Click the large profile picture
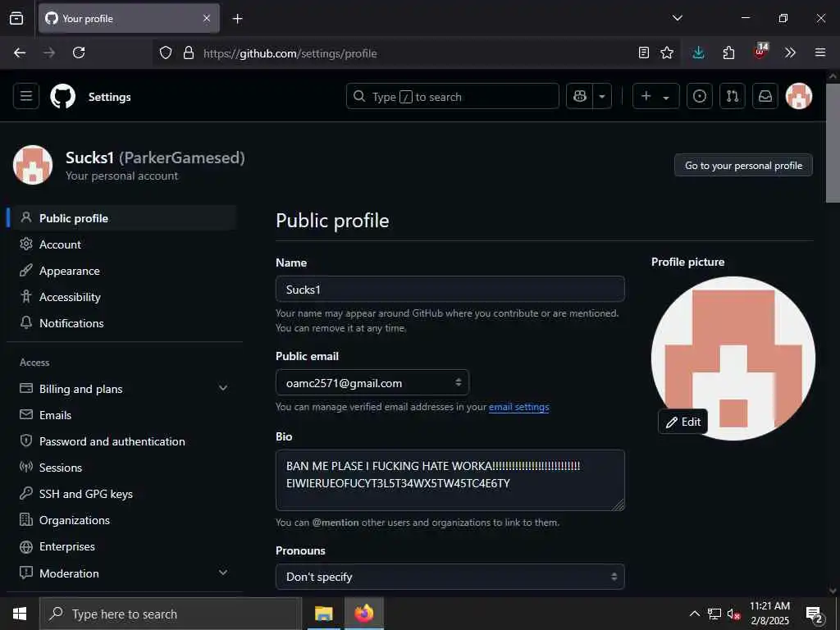 pyautogui.click(x=733, y=358)
